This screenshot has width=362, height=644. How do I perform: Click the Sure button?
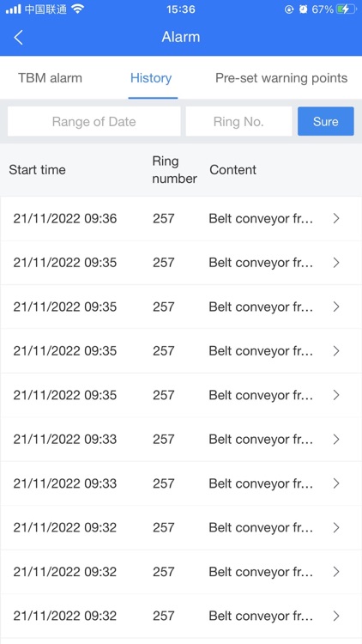pos(325,121)
